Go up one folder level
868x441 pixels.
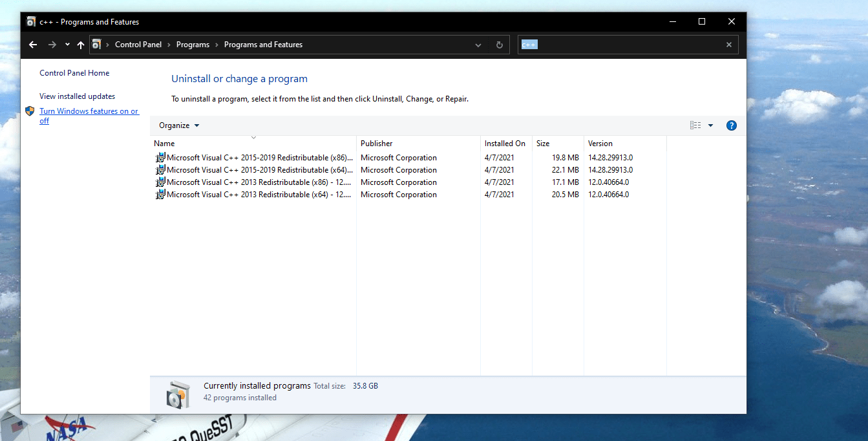pos(79,44)
